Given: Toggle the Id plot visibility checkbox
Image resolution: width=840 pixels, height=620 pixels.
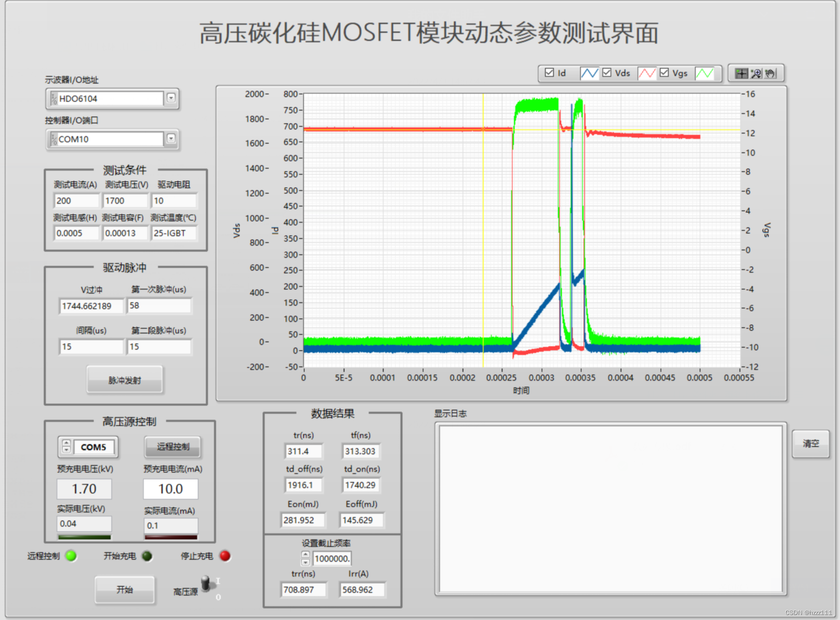Looking at the screenshot, I should (549, 72).
